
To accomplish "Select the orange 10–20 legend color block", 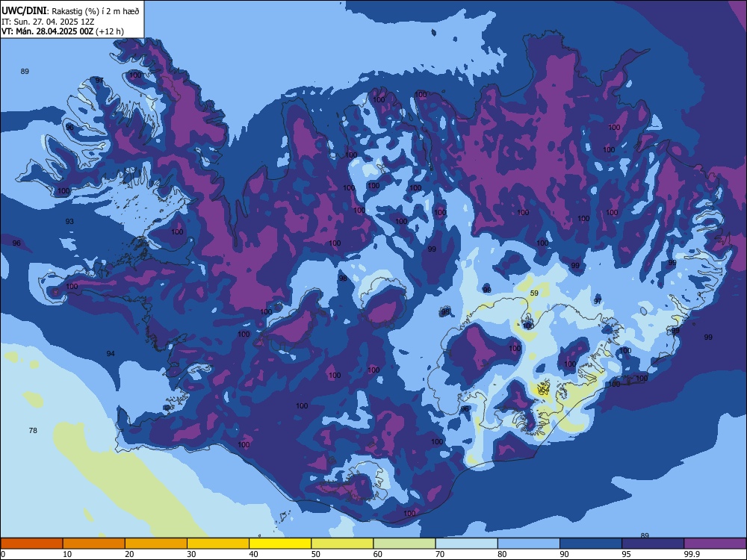I will coord(94,544).
